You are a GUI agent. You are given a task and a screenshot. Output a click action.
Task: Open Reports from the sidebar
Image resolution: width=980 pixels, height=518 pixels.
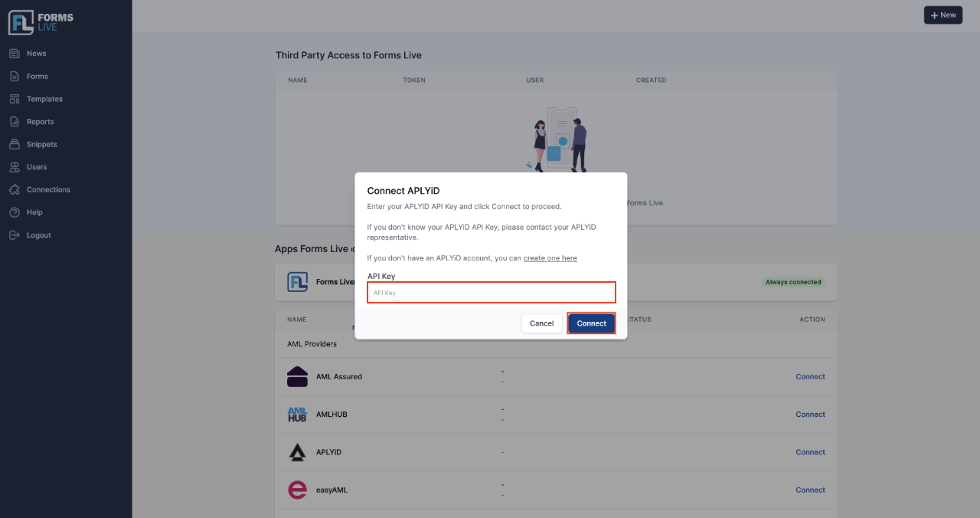pyautogui.click(x=40, y=122)
